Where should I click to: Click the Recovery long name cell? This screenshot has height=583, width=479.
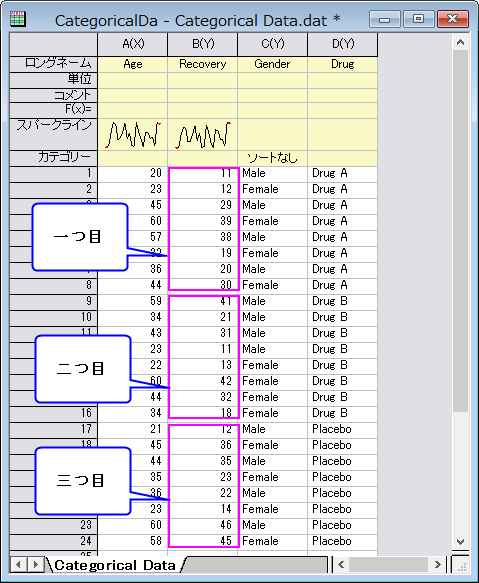pyautogui.click(x=203, y=64)
